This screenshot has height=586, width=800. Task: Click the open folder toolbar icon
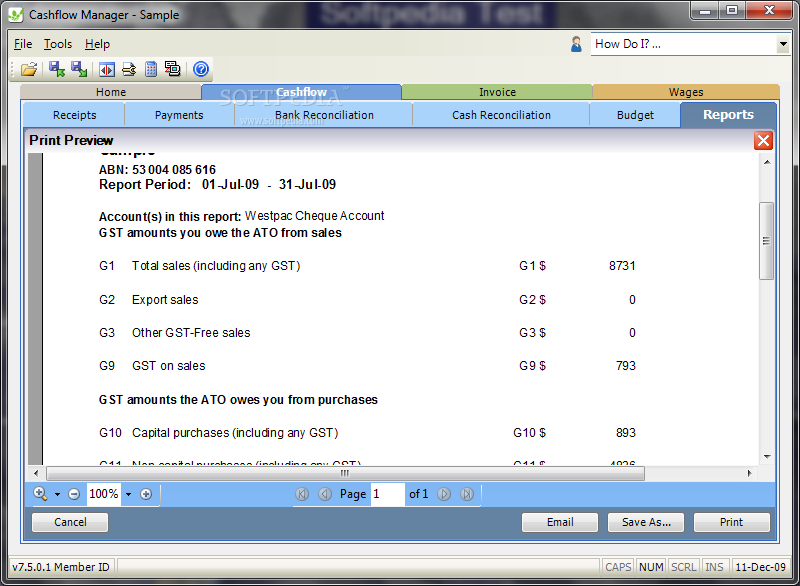[x=29, y=69]
